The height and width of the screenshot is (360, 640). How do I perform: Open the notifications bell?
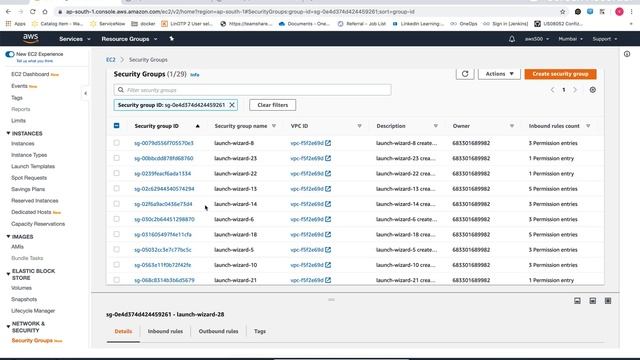511,39
